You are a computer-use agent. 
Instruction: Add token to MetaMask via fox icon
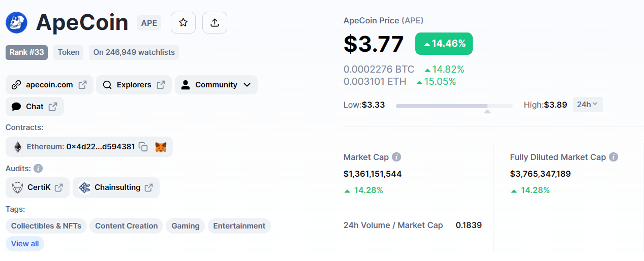click(161, 147)
